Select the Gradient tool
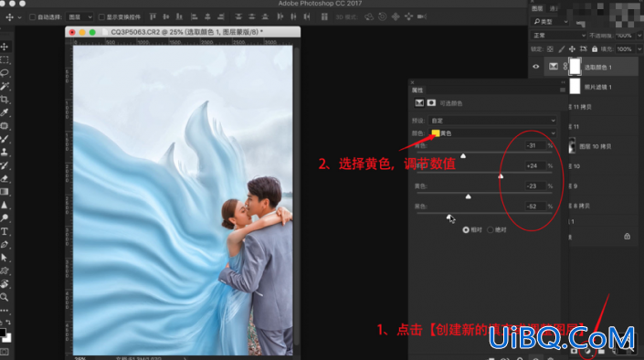 [5, 192]
